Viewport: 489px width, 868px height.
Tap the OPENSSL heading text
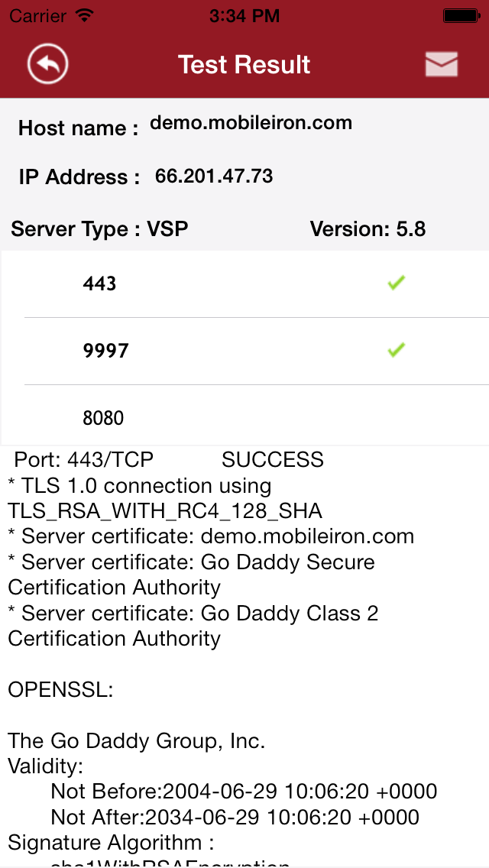coord(60,690)
